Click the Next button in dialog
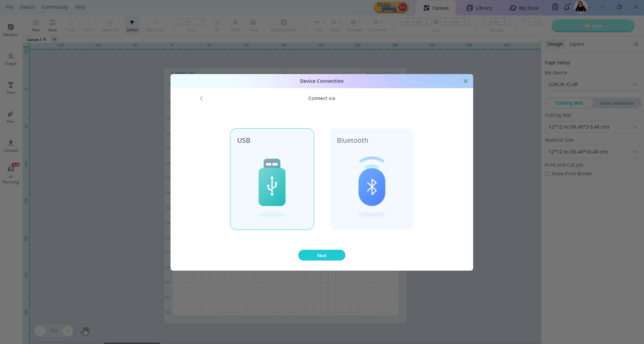 click(321, 255)
